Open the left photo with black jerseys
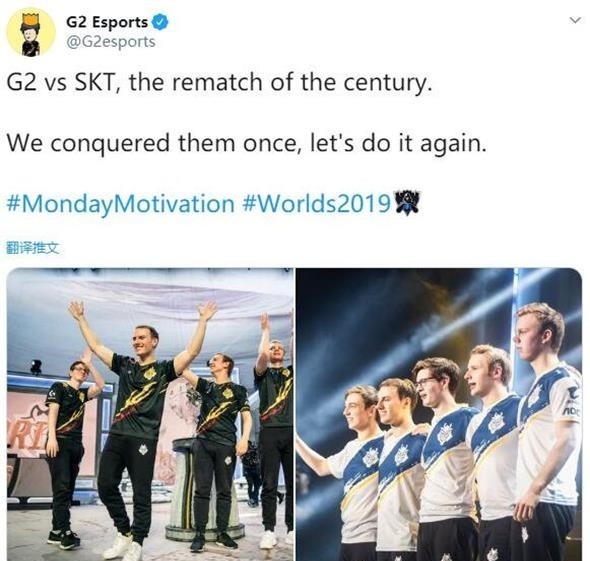Viewport: 590px width, 561px height. coord(150,414)
